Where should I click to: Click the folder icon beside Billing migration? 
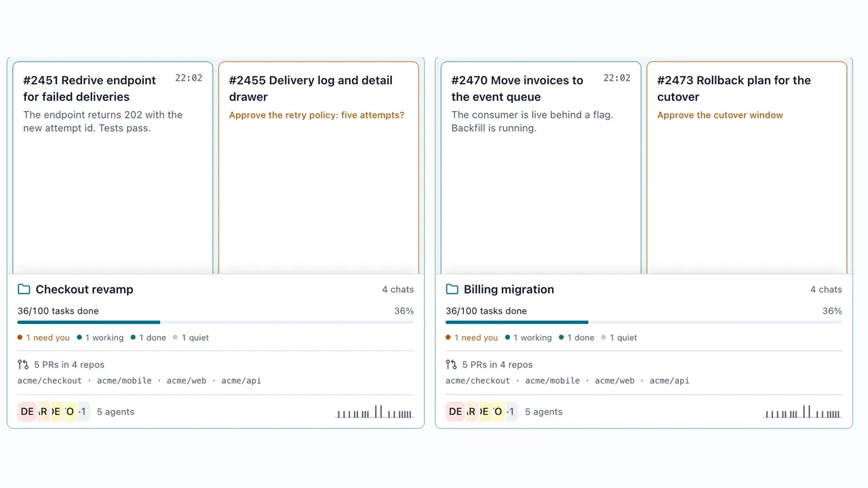pos(452,289)
